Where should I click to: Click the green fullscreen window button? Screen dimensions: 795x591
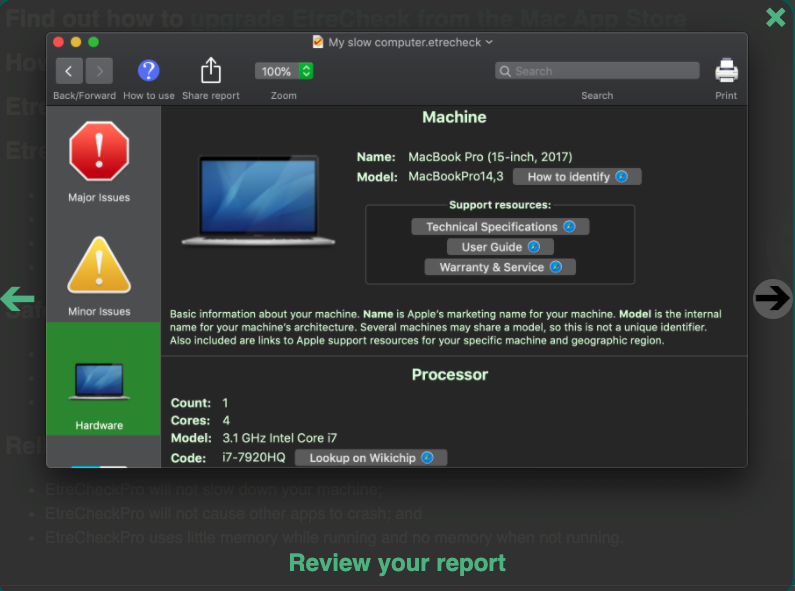click(x=93, y=42)
